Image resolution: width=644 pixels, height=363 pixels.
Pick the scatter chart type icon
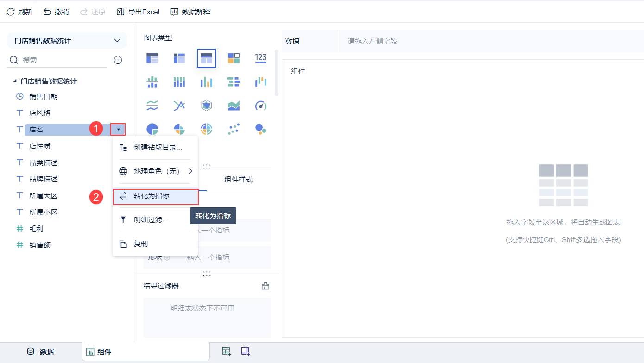click(x=233, y=129)
